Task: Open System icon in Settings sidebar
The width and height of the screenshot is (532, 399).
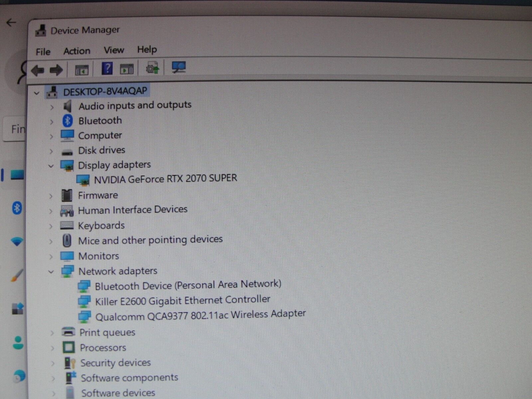Action: coord(17,175)
